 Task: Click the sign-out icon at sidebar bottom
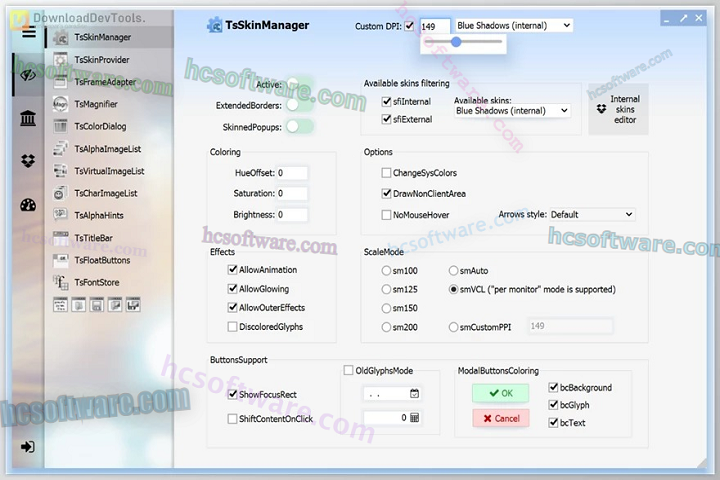pyautogui.click(x=28, y=447)
